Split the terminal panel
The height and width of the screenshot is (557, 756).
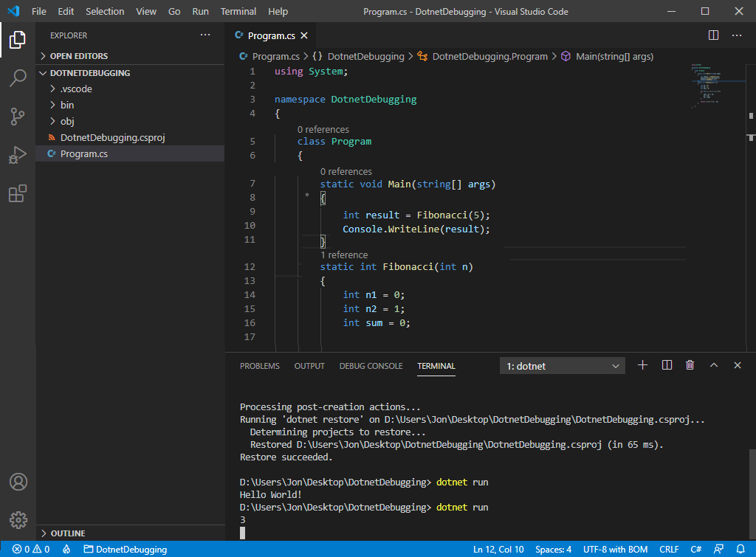[666, 364]
